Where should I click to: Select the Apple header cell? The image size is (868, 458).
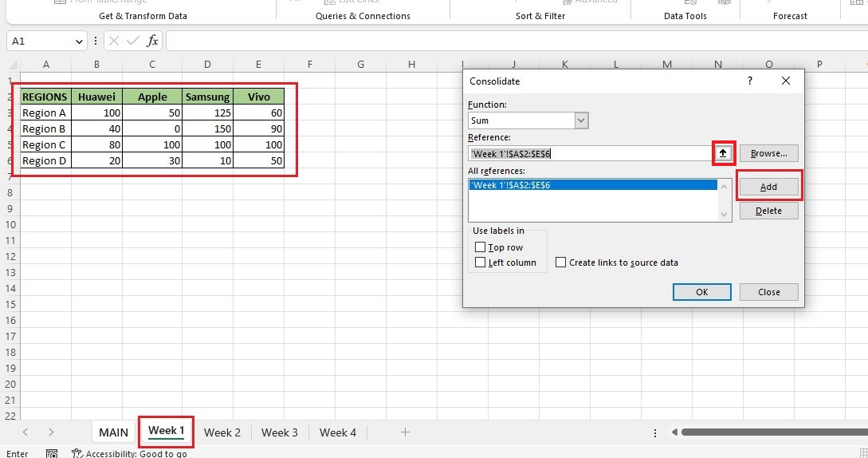[x=152, y=97]
